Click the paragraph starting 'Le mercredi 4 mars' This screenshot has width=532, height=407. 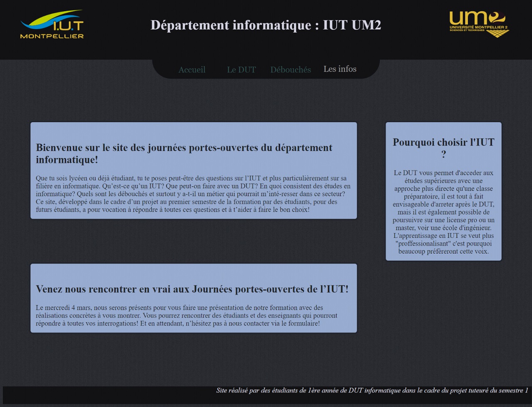coord(187,316)
